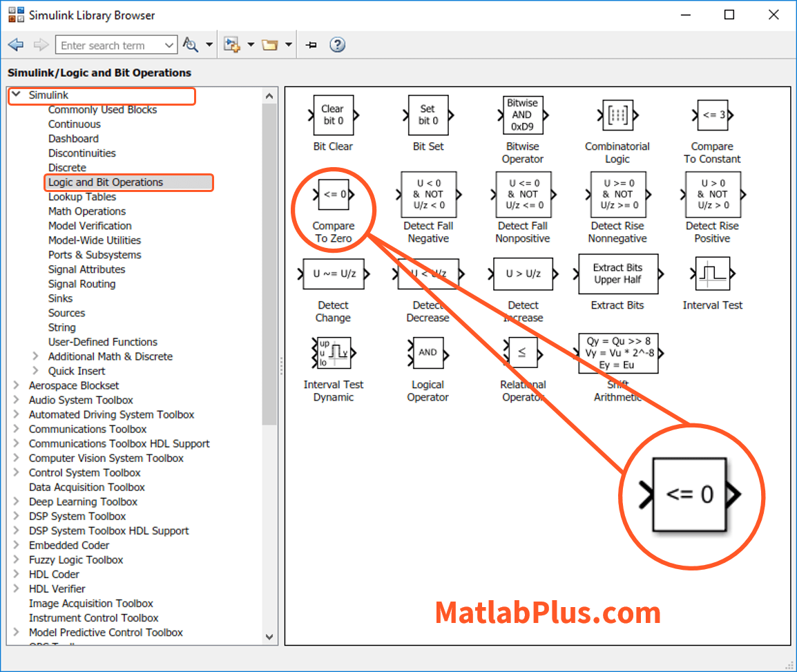
Task: Select the Interval Test block
Action: [712, 273]
